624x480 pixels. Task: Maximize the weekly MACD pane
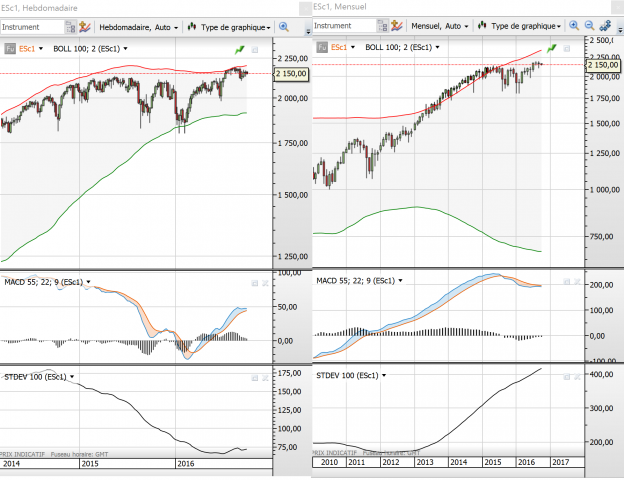(x=255, y=283)
